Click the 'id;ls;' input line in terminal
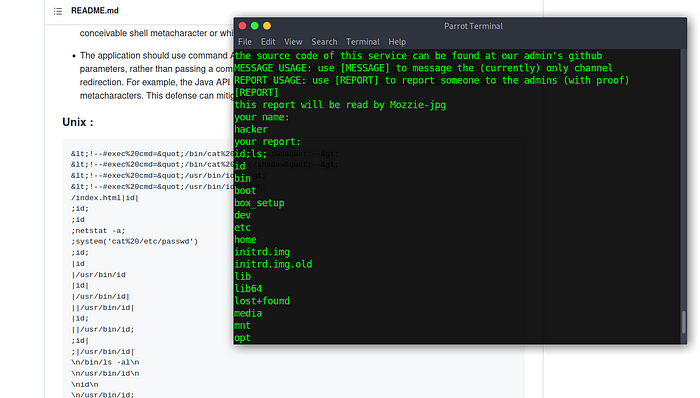This screenshot has height=398, width=700. [250, 154]
